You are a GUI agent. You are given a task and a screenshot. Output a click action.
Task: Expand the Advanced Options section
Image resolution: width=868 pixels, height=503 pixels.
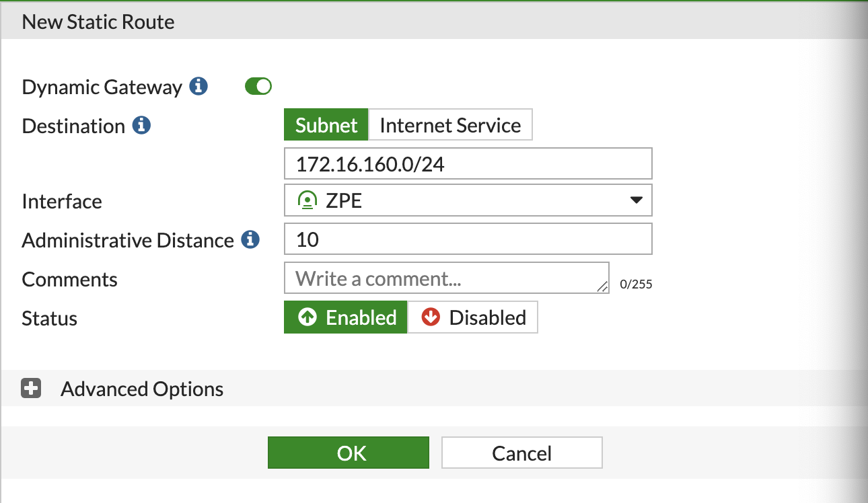coord(141,389)
